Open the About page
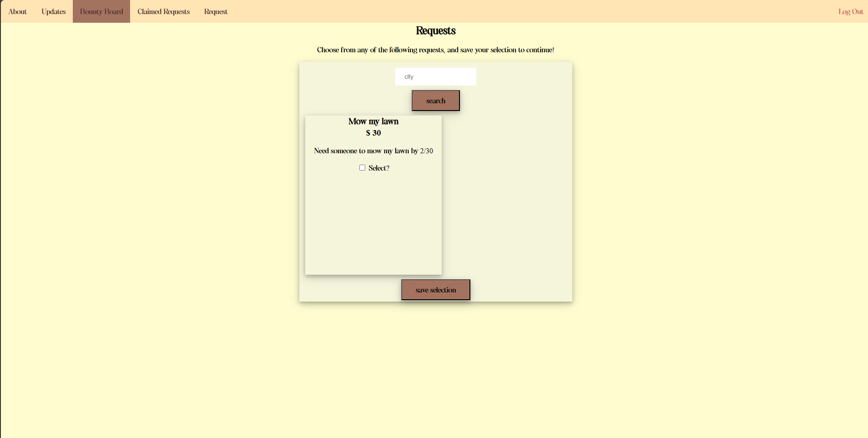868x438 pixels. 18,11
